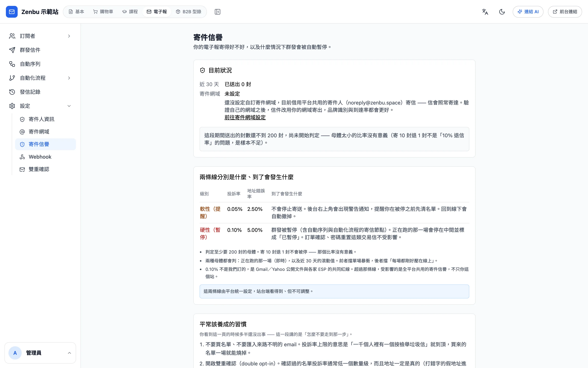The height and width of the screenshot is (368, 588).
Task: Click the 設定 gear icon
Action: (x=12, y=106)
